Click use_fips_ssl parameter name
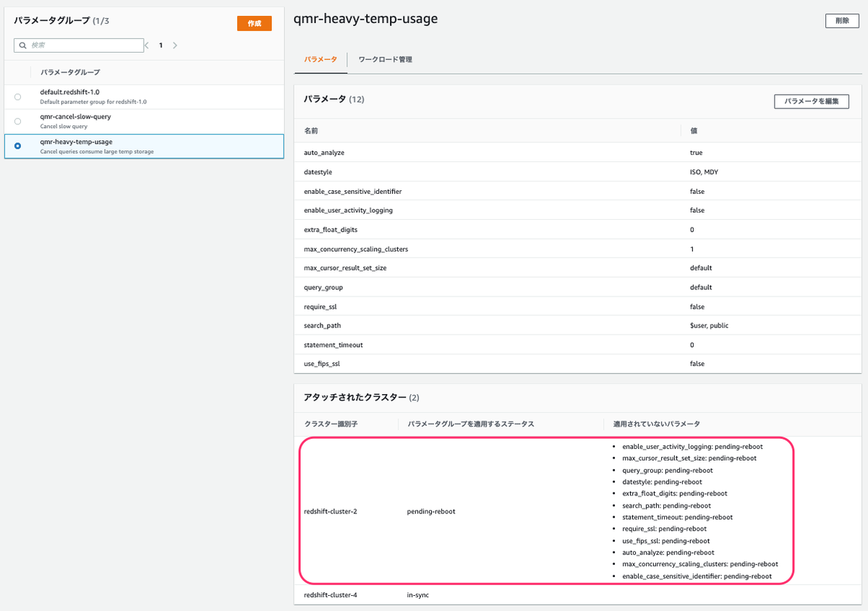Image resolution: width=868 pixels, height=611 pixels. tap(322, 364)
